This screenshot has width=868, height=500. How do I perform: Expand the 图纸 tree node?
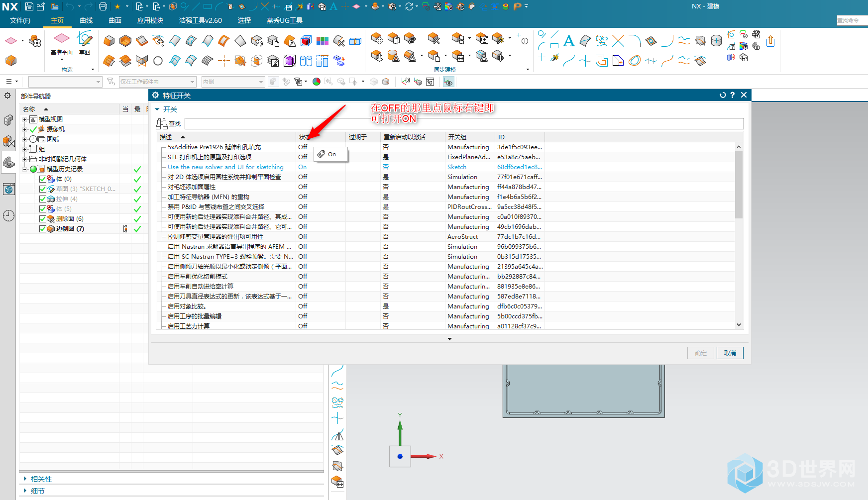coord(24,139)
